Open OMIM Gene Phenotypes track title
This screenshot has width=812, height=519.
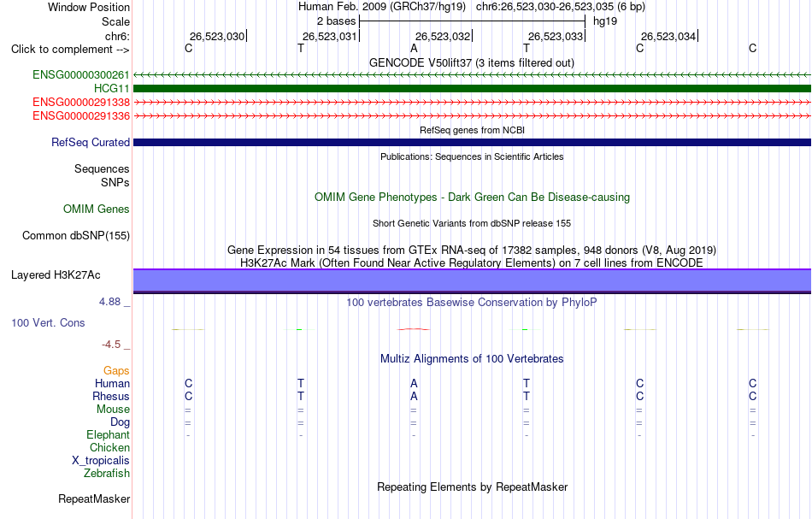(472, 198)
